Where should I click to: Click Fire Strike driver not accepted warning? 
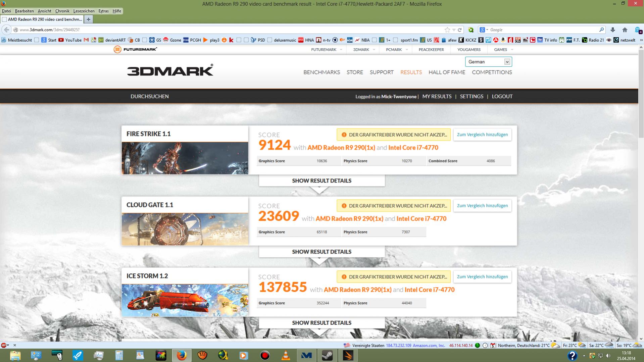pyautogui.click(x=394, y=135)
